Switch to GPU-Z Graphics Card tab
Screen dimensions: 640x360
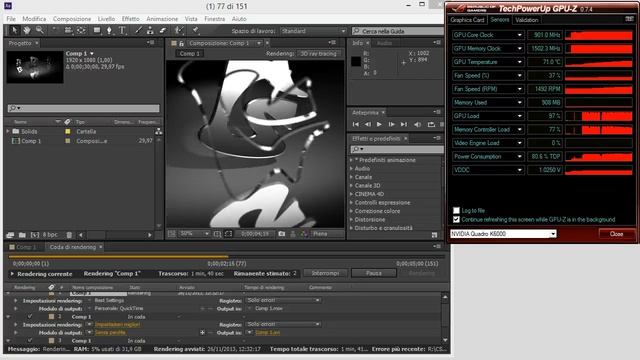[467, 20]
